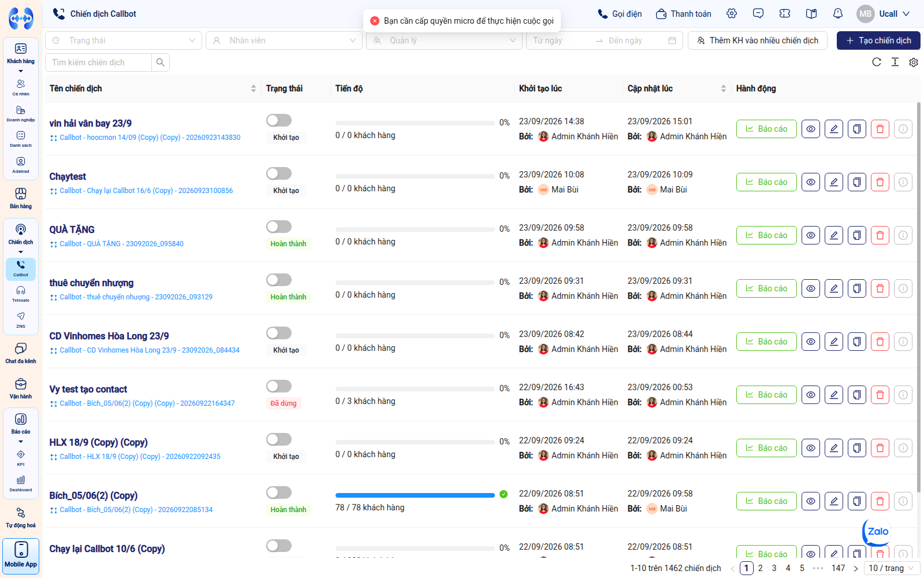Copy the thuê chuyển nhượng campaign

[x=857, y=288]
